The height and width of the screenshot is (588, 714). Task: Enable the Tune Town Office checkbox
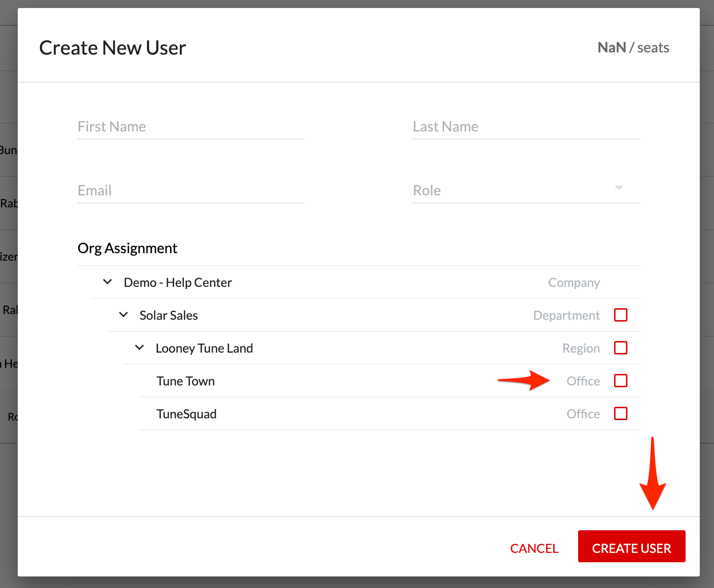(x=620, y=381)
